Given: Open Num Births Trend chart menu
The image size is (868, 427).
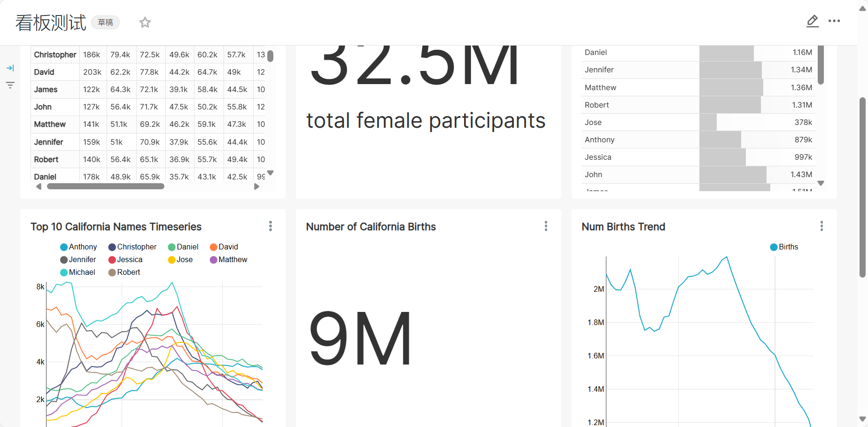Looking at the screenshot, I should 821,226.
